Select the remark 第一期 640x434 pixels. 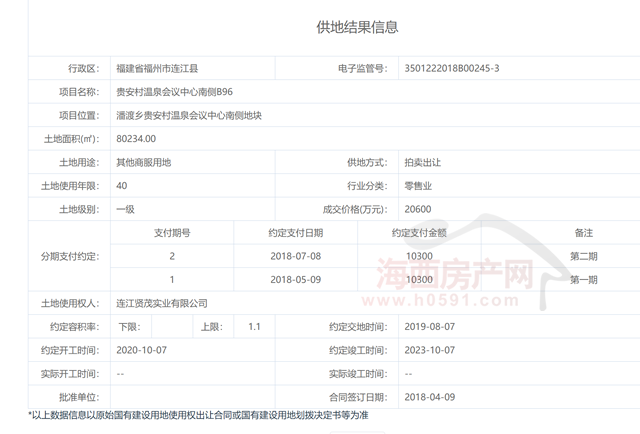584,280
